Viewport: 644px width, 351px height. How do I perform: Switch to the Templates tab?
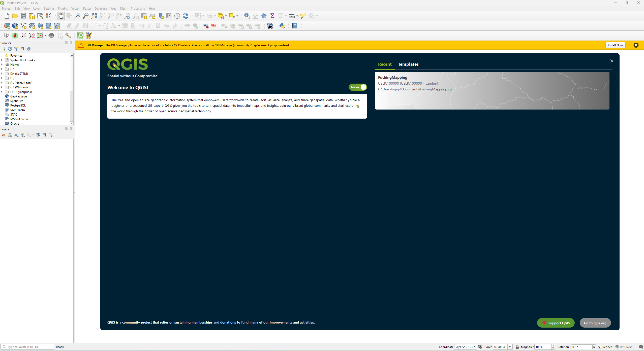[408, 64]
